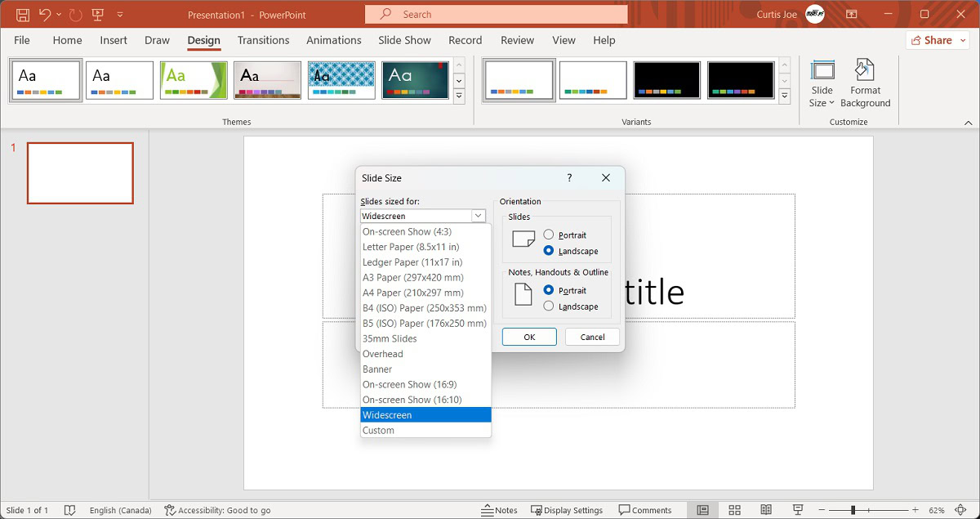The image size is (980, 519).
Task: Expand the Themes gallery more arrow
Action: pyautogui.click(x=459, y=96)
